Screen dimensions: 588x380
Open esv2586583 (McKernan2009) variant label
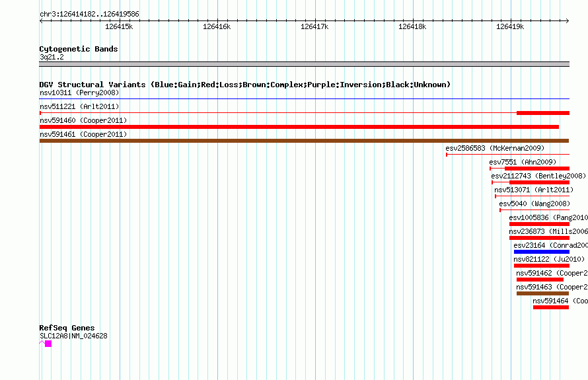point(495,148)
